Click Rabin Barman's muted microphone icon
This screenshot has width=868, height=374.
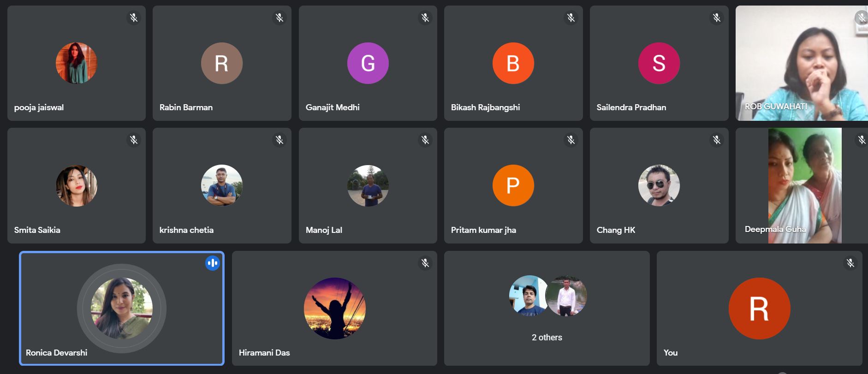tap(279, 18)
